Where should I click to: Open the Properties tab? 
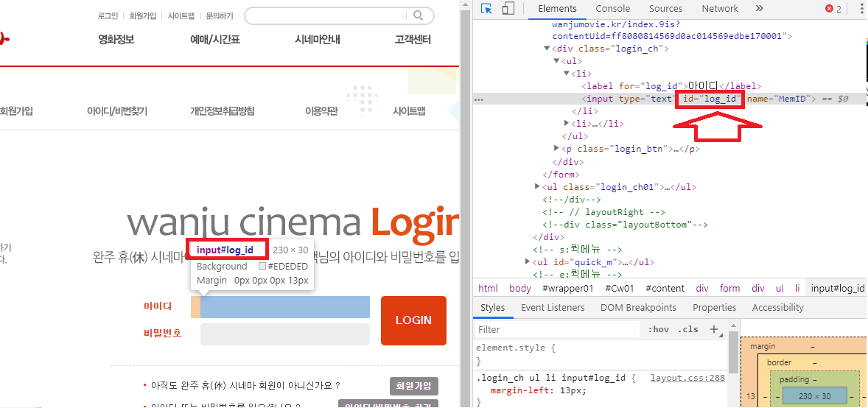[x=714, y=307]
